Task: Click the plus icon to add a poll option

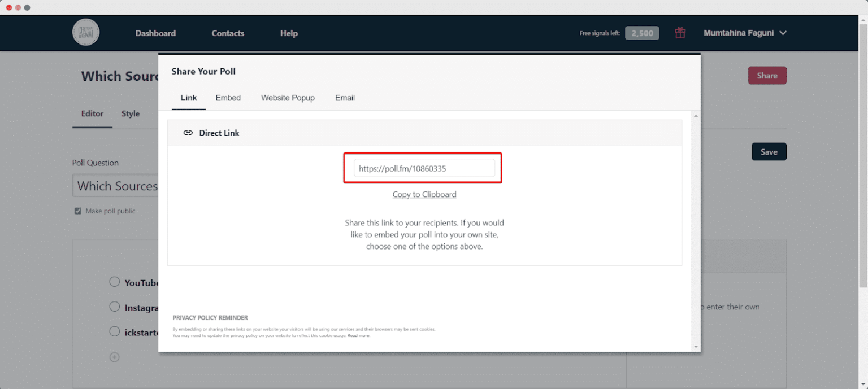Action: (114, 357)
